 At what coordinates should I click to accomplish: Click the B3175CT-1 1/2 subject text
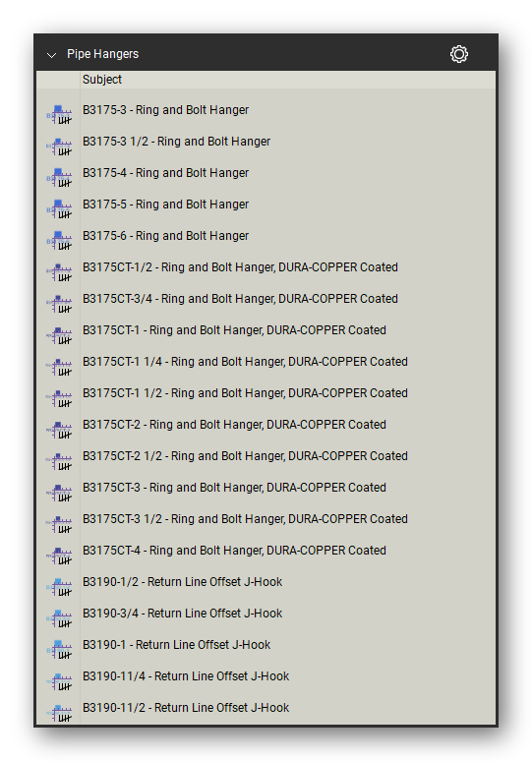pos(245,393)
